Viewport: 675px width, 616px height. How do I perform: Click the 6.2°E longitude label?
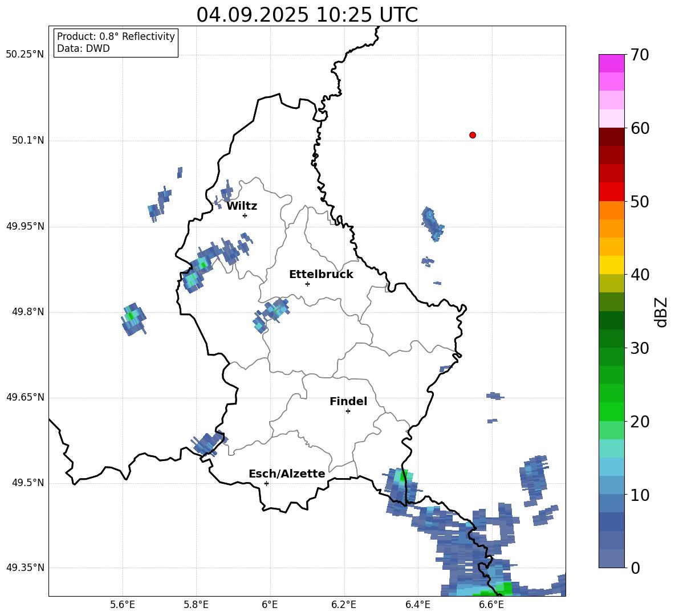[344, 605]
